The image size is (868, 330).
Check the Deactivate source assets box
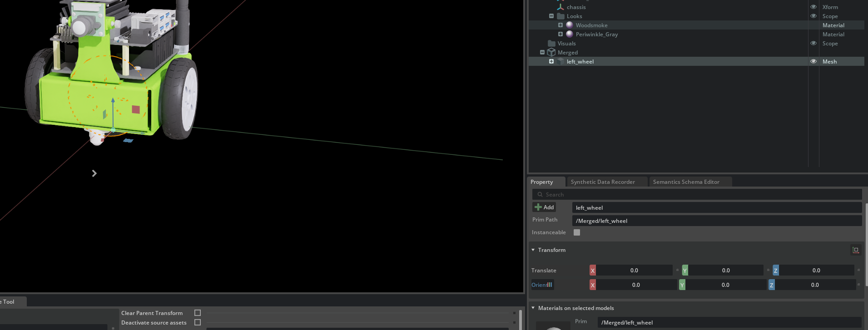[198, 322]
